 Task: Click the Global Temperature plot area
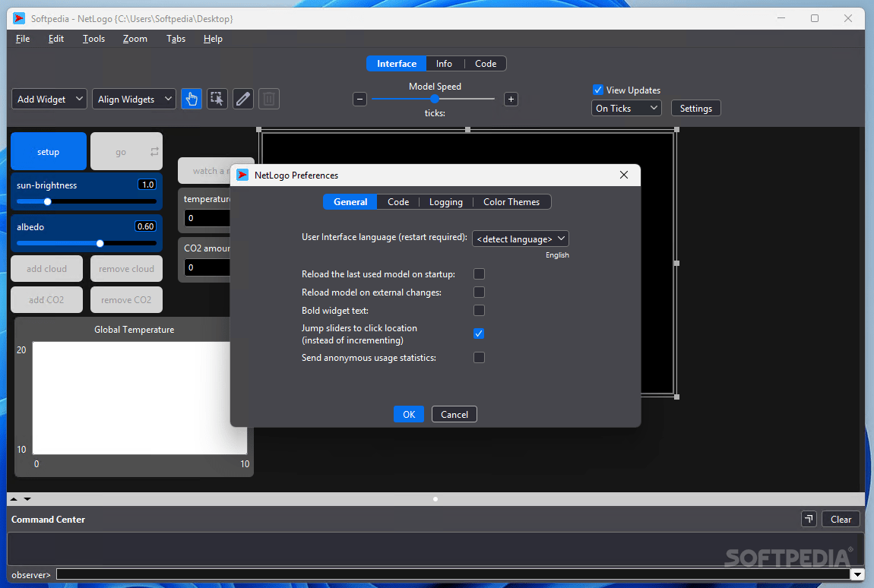pyautogui.click(x=139, y=397)
